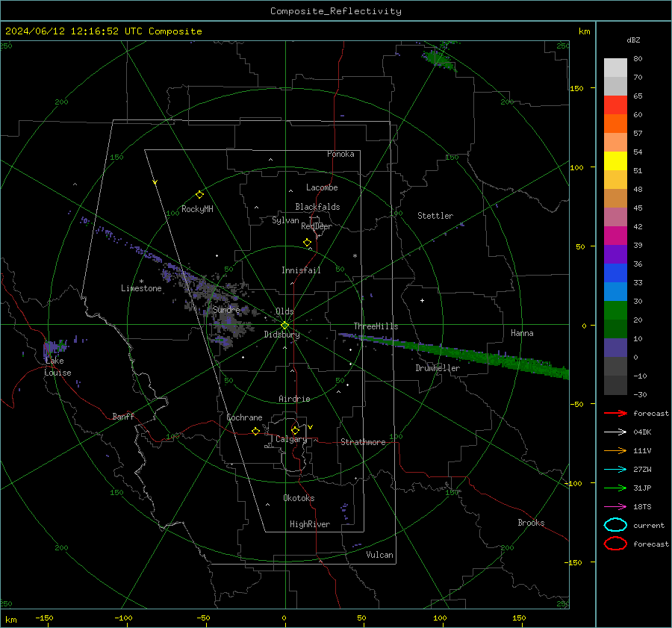Screen dimensions: 672x628
Task: Click the yellow diamond marker near RedDeer
Action: point(307,243)
